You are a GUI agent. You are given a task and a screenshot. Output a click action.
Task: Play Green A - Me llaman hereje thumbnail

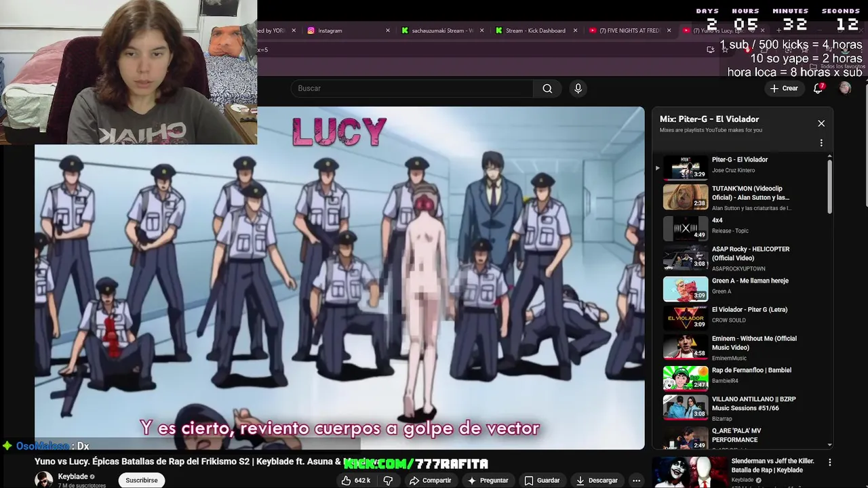(x=686, y=288)
